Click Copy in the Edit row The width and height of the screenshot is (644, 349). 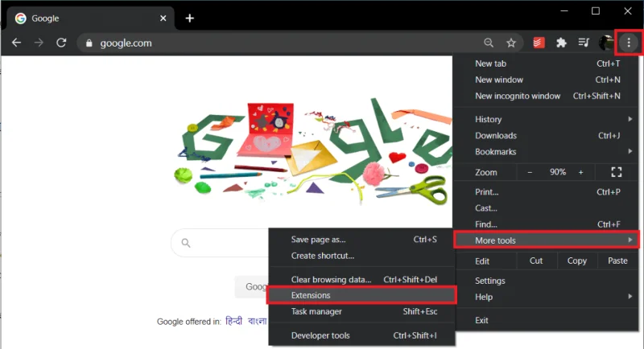click(576, 261)
